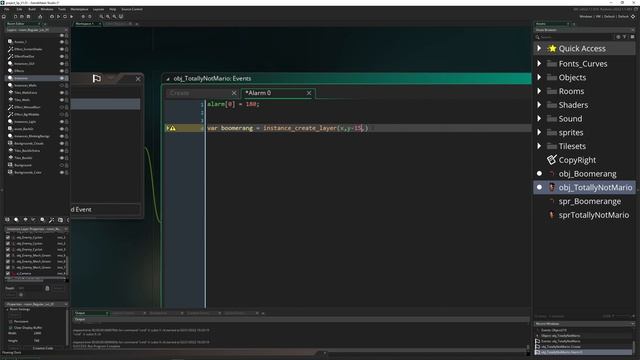Click the asset browser filter icon
Image resolution: width=640 pixels, height=360 pixels.
point(624,37)
